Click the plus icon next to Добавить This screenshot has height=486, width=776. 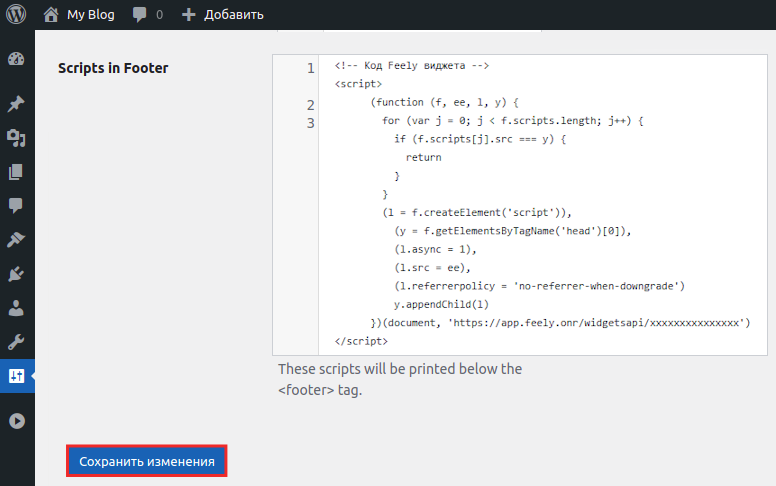189,15
